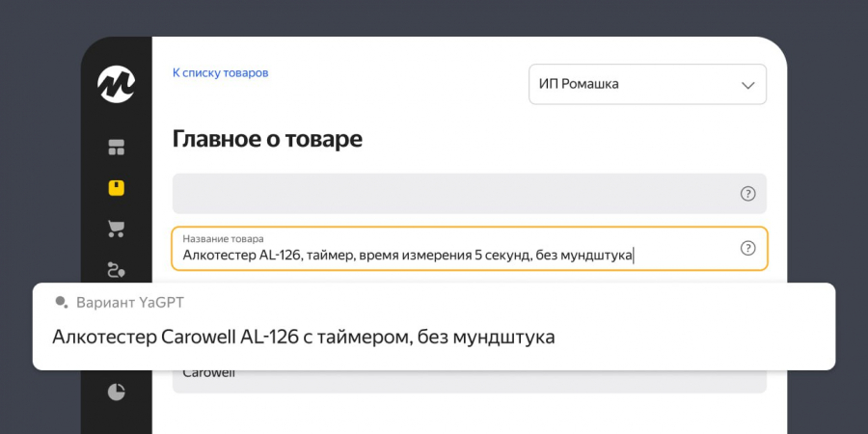Viewport: 868px width, 434px height.
Task: Open the logistics route sidebar icon
Action: 117,269
